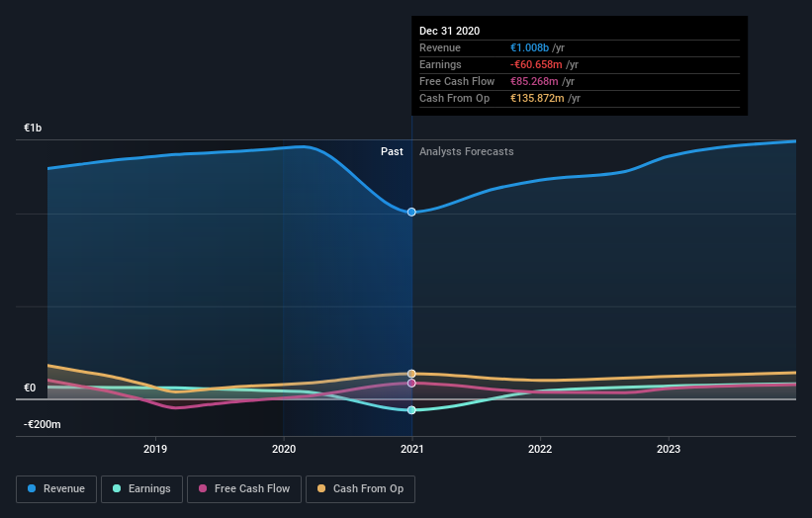Image resolution: width=812 pixels, height=518 pixels.
Task: Click the Cash From Op marker at 2021
Action: click(x=411, y=374)
